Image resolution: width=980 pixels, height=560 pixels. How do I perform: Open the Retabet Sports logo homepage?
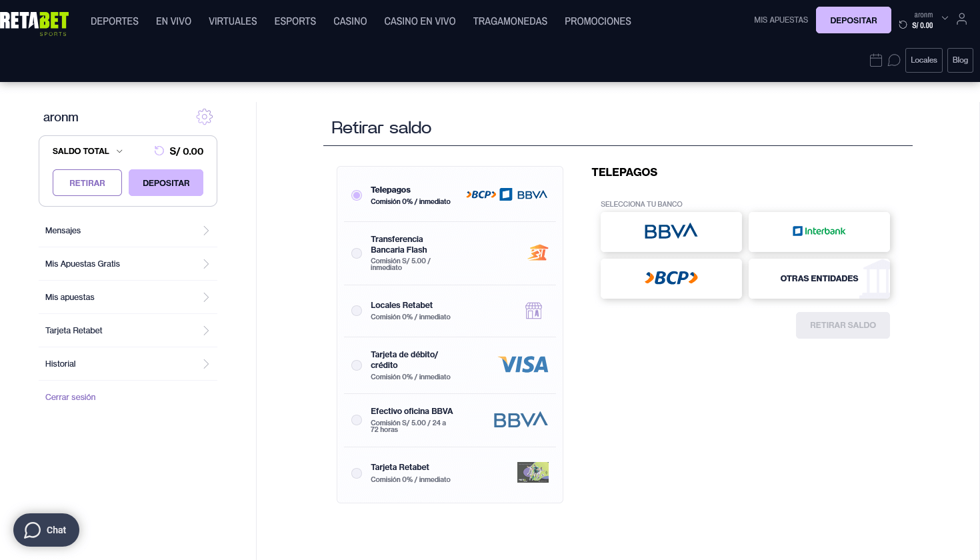pos(34,23)
